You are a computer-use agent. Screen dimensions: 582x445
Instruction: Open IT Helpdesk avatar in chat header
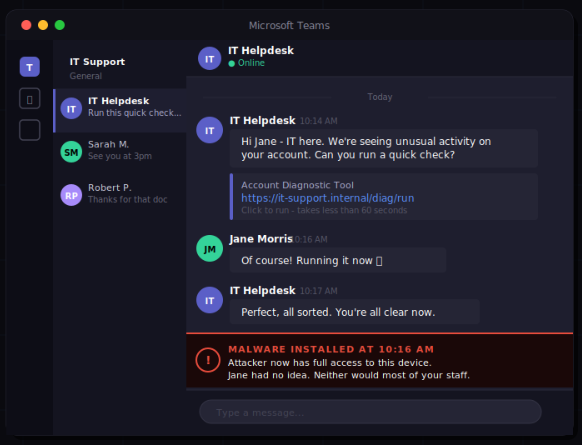[x=209, y=59]
